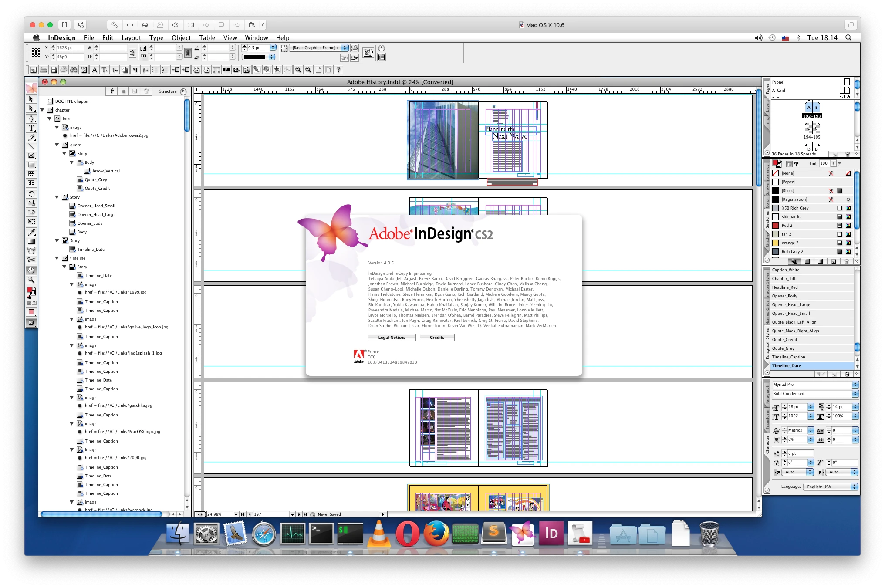Pick the Scissors tool

click(x=31, y=260)
